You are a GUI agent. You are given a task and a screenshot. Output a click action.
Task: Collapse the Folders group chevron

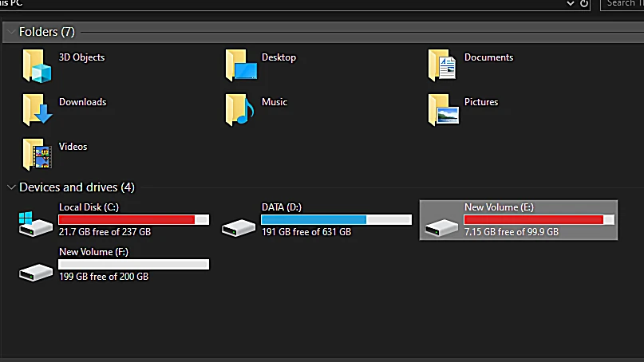pos(10,32)
